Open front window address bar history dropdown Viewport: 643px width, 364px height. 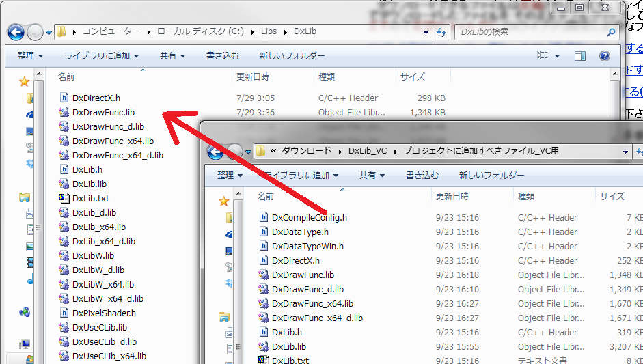click(625, 152)
